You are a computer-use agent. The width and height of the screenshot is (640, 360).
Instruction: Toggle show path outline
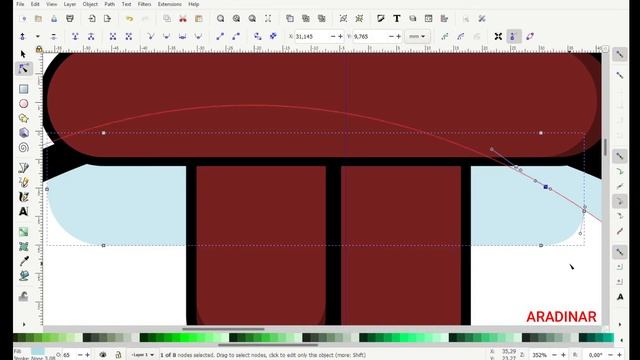tap(530, 36)
